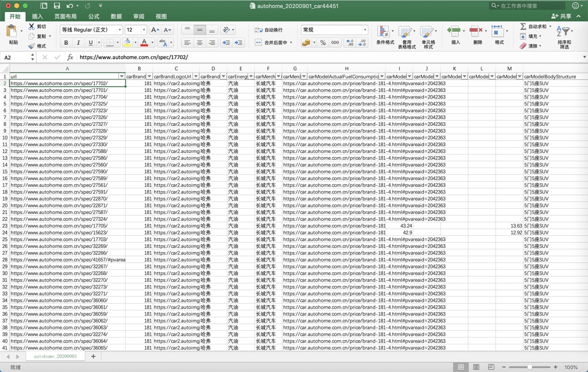This screenshot has height=372, width=588.
Task: Switch to the Data (数据) tab
Action: pyautogui.click(x=116, y=17)
